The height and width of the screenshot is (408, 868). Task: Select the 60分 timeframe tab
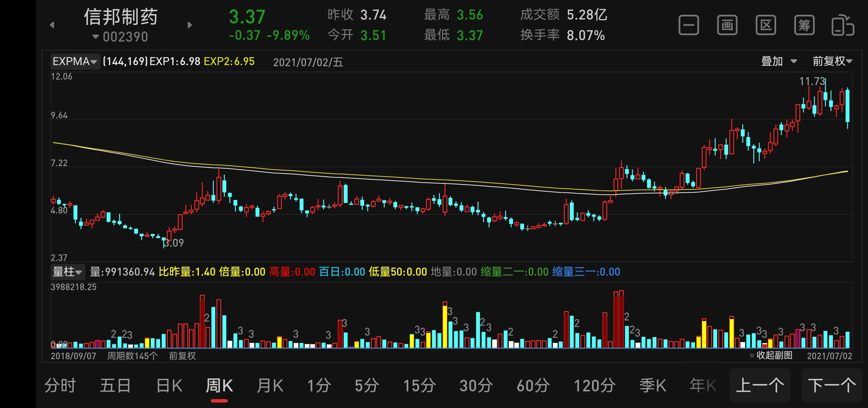point(533,386)
